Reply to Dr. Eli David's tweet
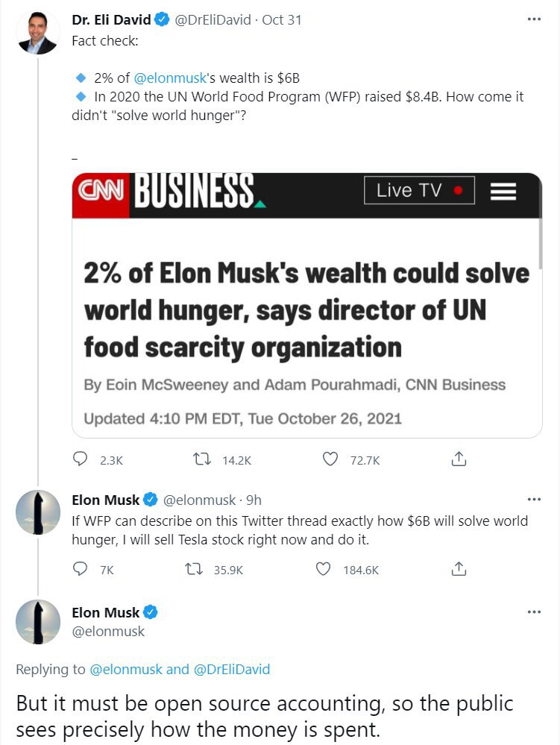 80,460
